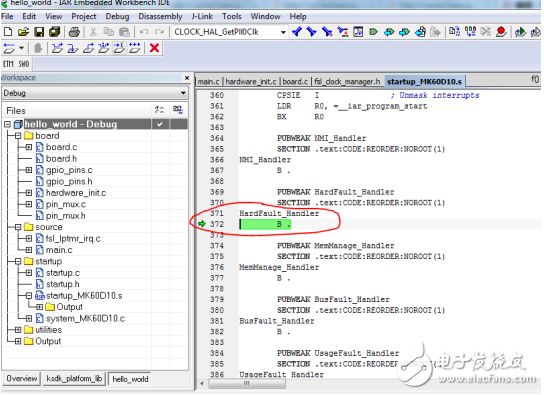Close the Workspace panel
This screenshot has height=395, width=544.
(x=187, y=78)
